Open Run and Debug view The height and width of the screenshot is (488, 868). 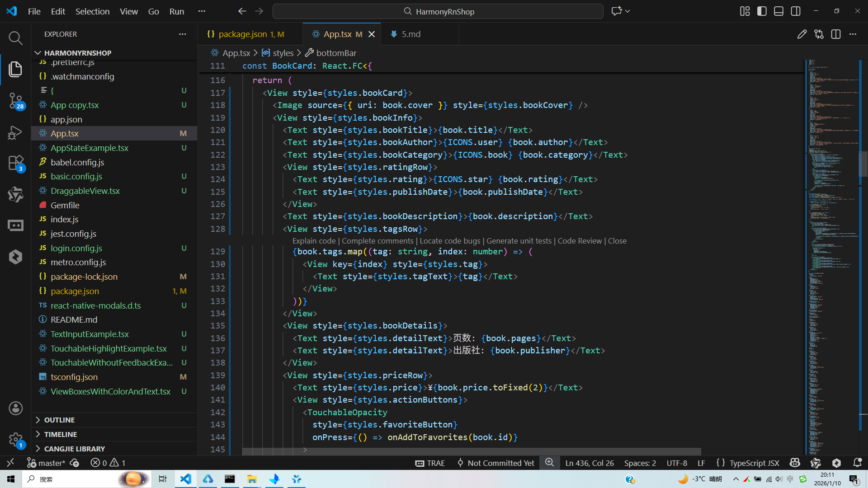15,132
